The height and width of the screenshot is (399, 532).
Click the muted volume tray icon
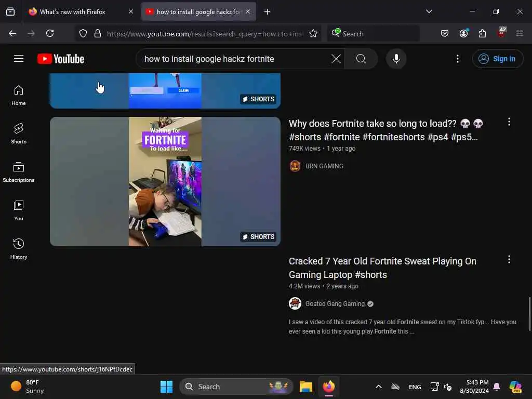tap(448, 387)
